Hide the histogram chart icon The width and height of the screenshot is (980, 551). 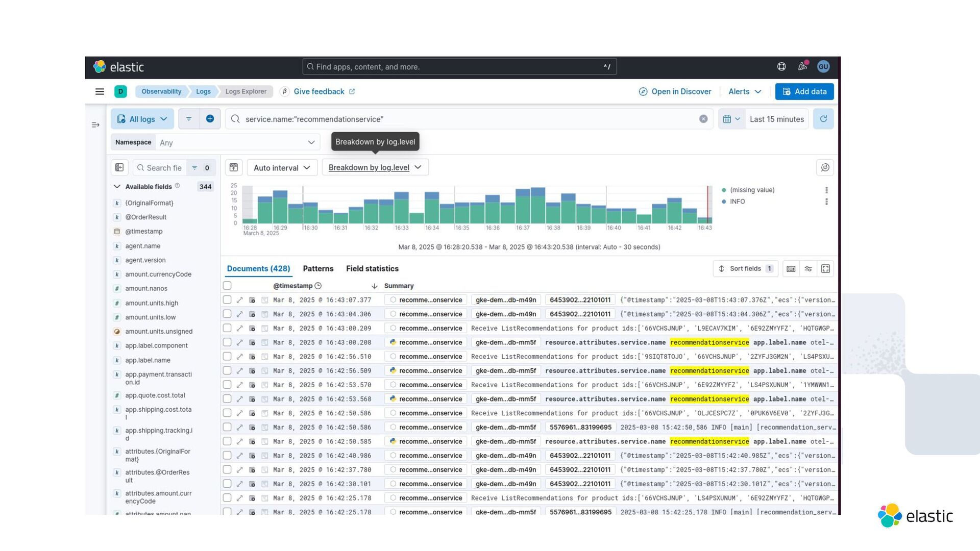234,167
